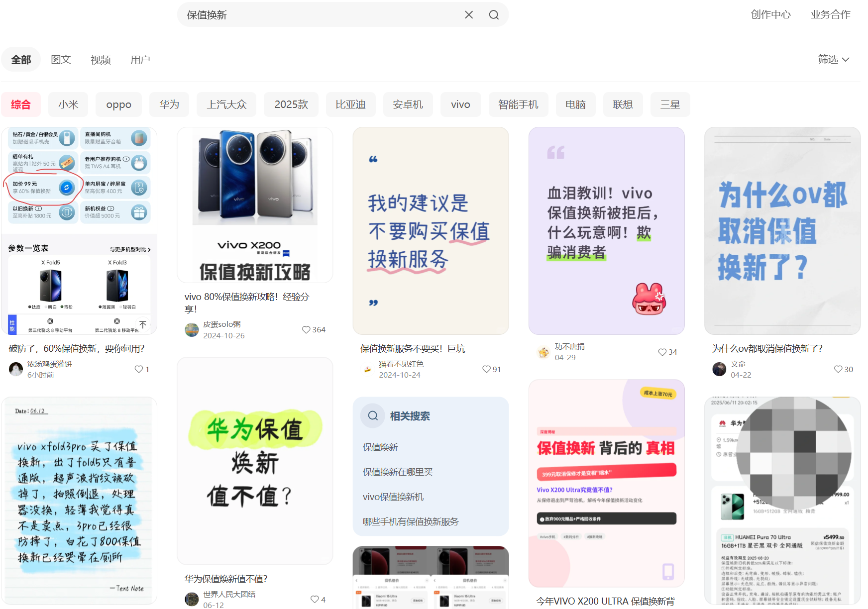This screenshot has width=868, height=609.
Task: Open 皮蛋solo粥 author avatar
Action: pos(192,330)
